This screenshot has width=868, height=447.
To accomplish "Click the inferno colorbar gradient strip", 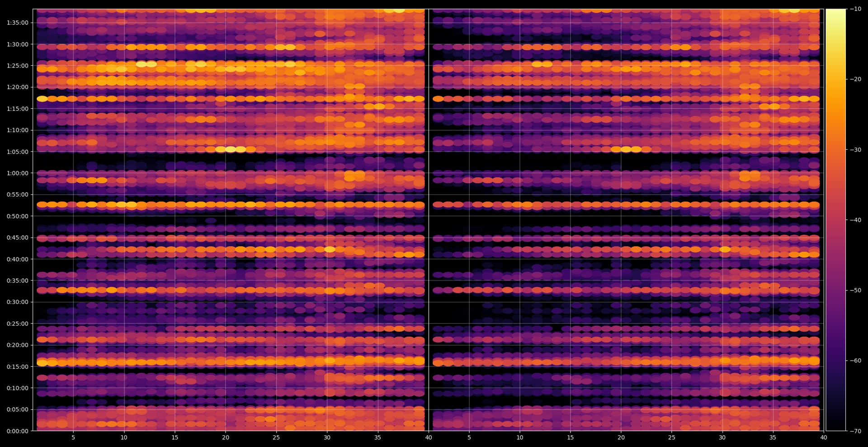I will click(836, 220).
